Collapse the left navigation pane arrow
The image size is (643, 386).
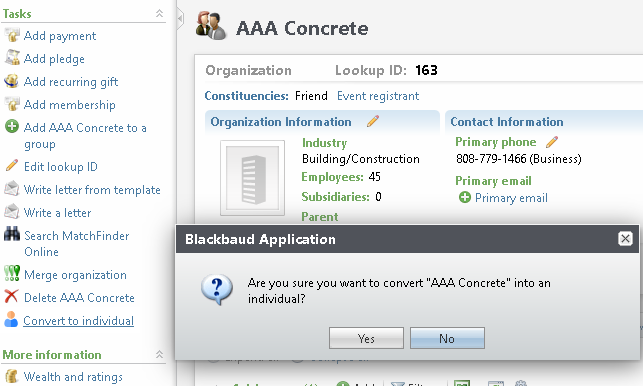click(x=180, y=18)
